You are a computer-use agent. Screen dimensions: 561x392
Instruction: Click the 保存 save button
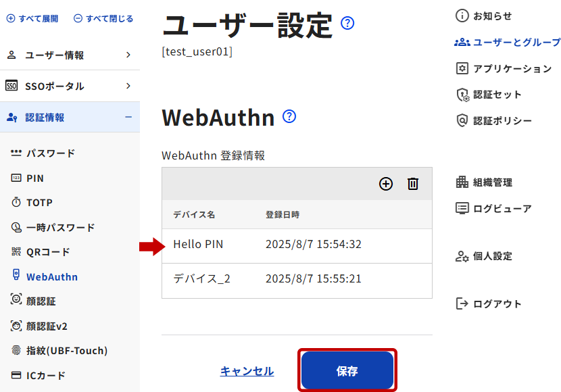tap(347, 370)
